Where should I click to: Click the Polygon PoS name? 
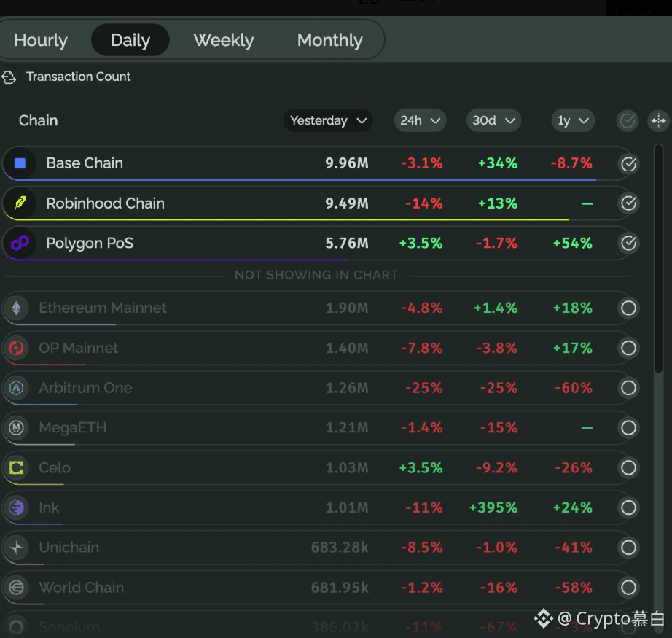(90, 243)
